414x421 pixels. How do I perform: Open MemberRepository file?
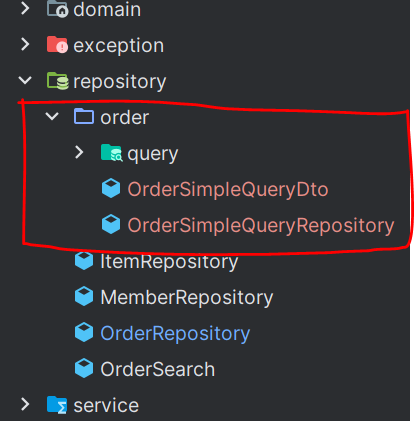click(x=187, y=298)
